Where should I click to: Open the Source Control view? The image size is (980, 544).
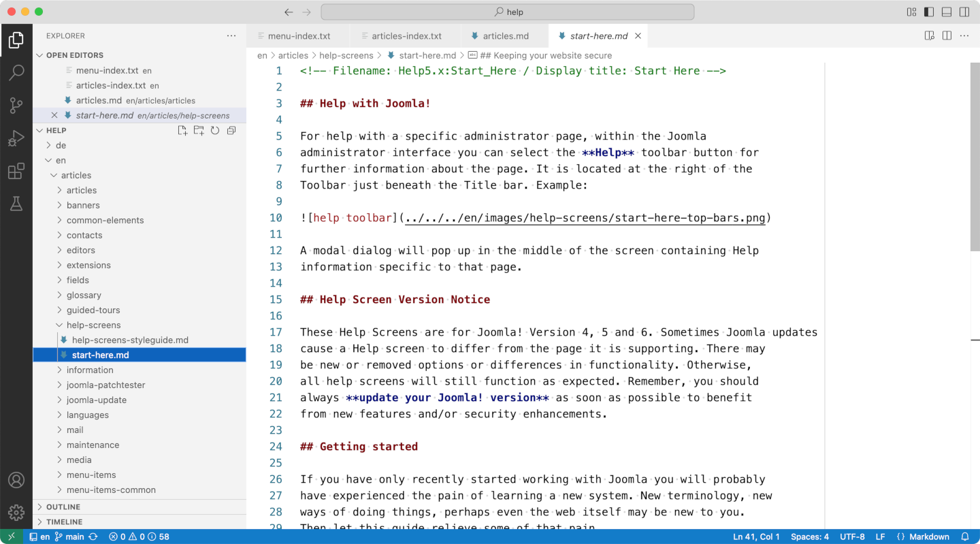(16, 106)
